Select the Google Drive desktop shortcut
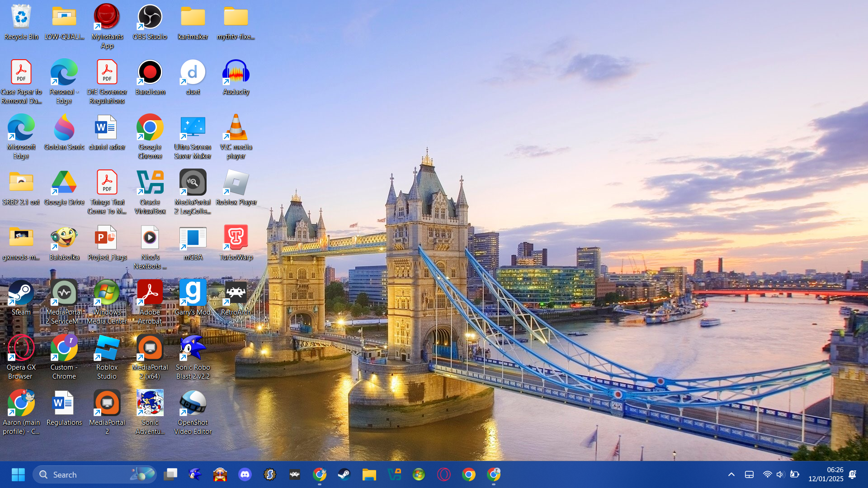This screenshot has width=868, height=488. point(64,183)
